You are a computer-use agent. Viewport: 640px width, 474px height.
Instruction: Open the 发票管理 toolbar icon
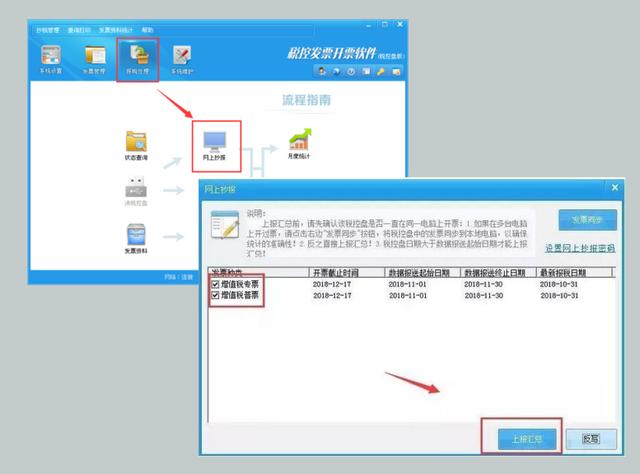tap(95, 59)
